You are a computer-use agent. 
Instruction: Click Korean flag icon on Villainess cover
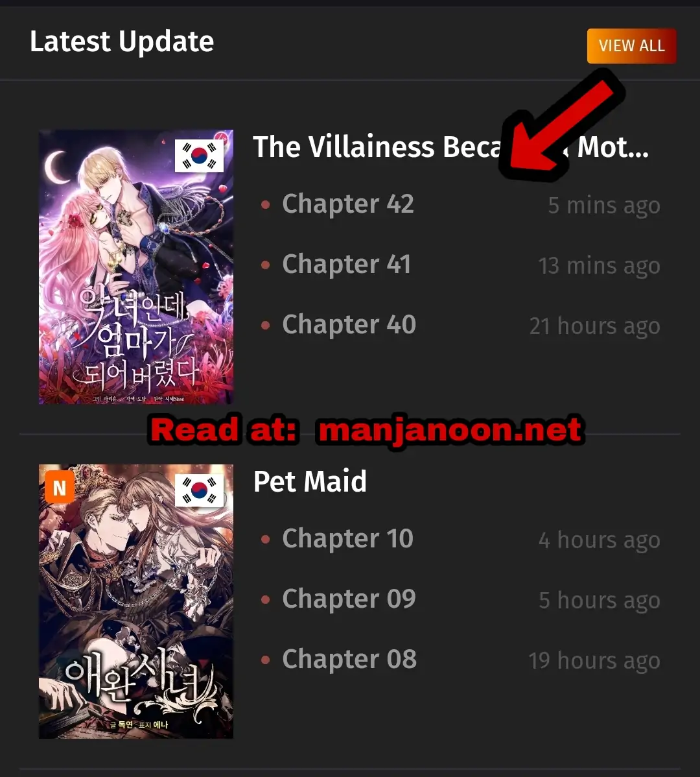[x=199, y=156]
